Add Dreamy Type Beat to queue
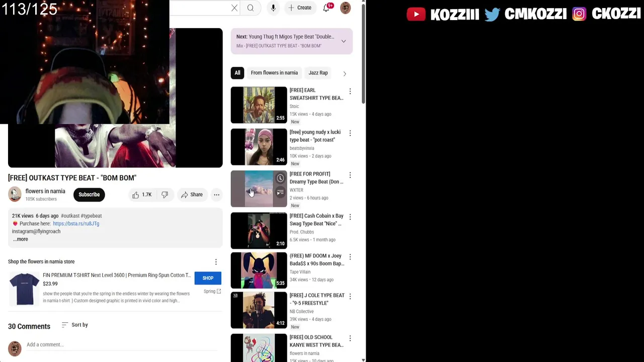 (x=280, y=193)
